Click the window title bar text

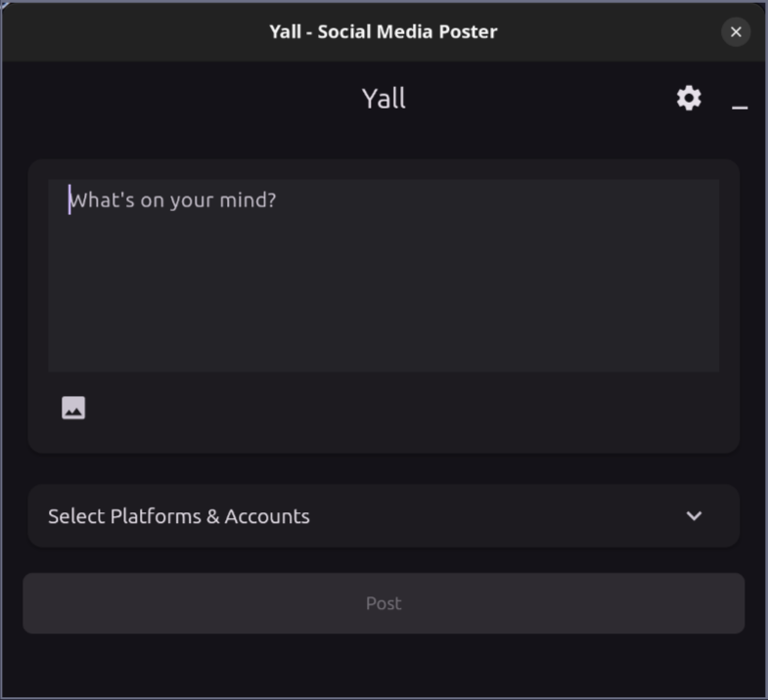pyautogui.click(x=384, y=32)
